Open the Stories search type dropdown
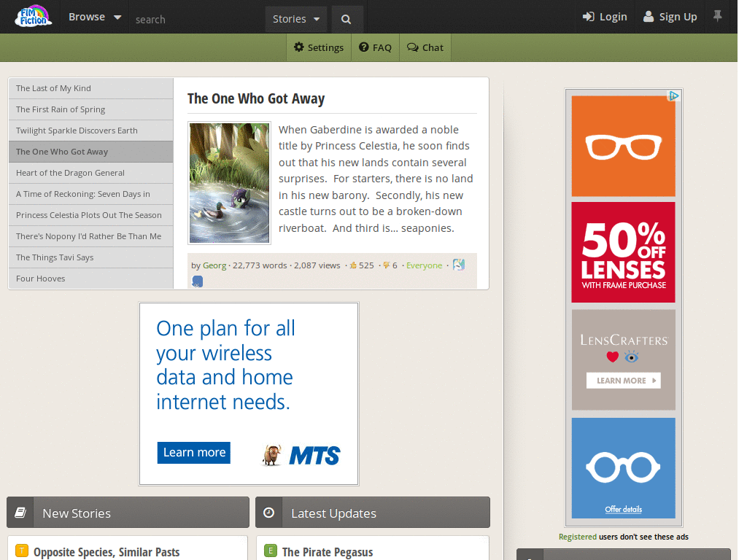This screenshot has width=747, height=560. pos(296,19)
